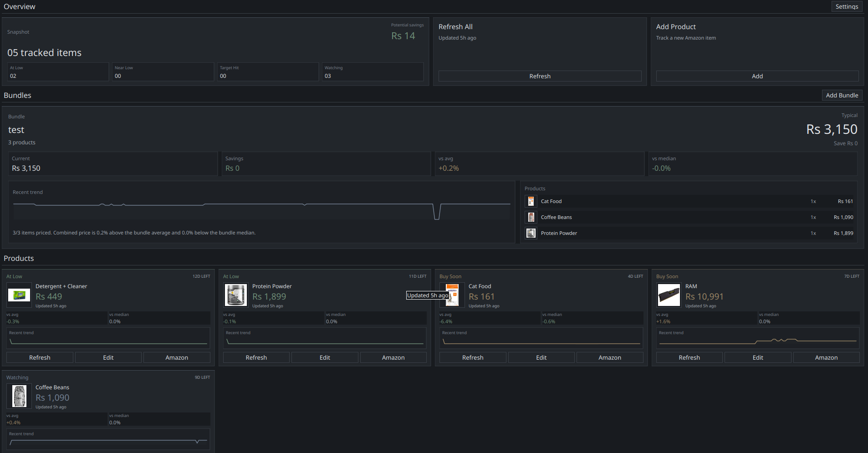This screenshot has height=453, width=868.
Task: Click the Target Hit count tile
Action: [x=268, y=72]
